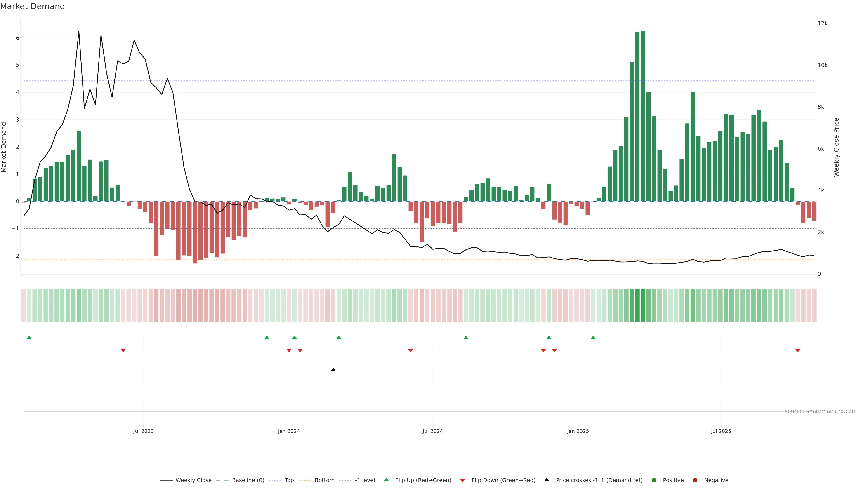Click black triangle marker in price-cross row
This screenshot has height=488, width=868.
[333, 370]
